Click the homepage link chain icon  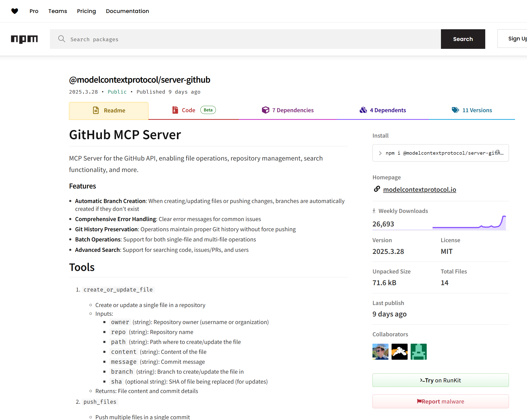pyautogui.click(x=377, y=189)
